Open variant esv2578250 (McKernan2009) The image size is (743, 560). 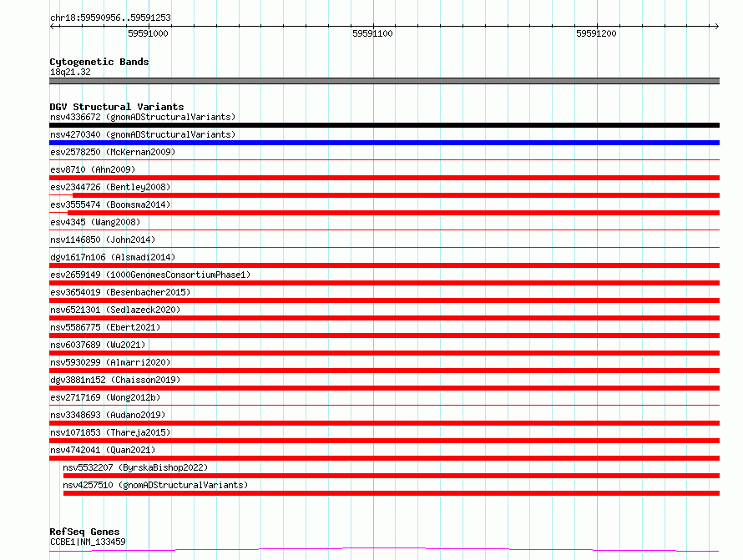(113, 152)
